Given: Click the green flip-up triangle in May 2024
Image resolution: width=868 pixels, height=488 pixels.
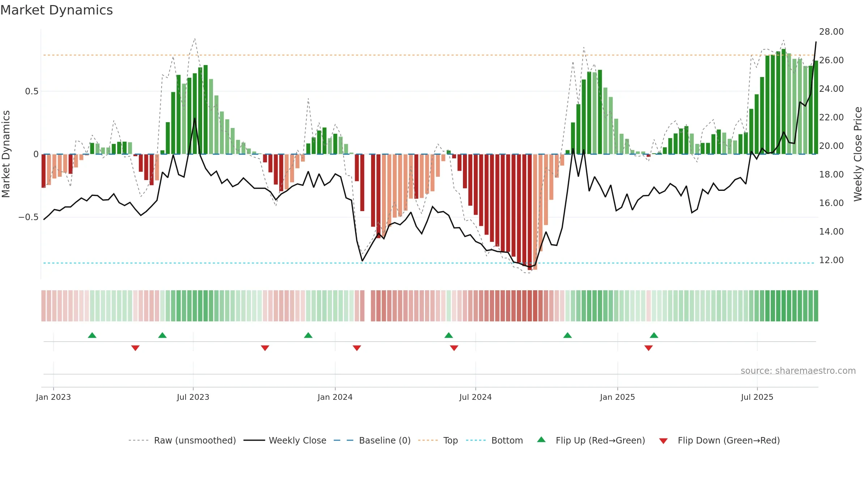Looking at the screenshot, I should pos(448,335).
